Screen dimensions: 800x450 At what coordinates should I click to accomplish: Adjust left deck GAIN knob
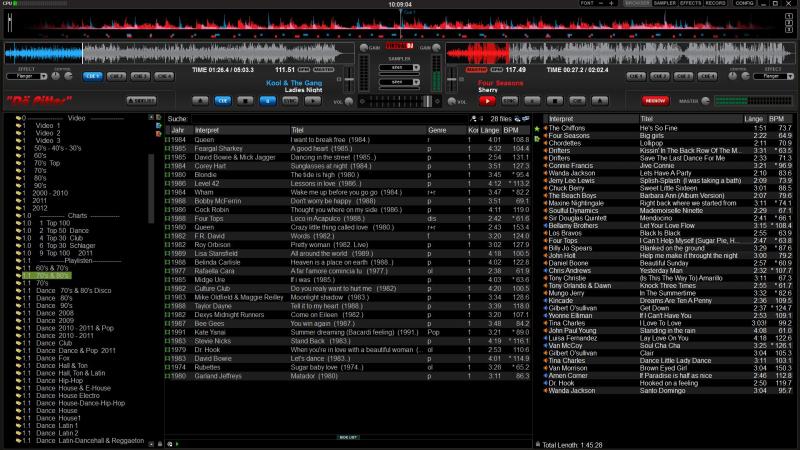click(x=364, y=47)
